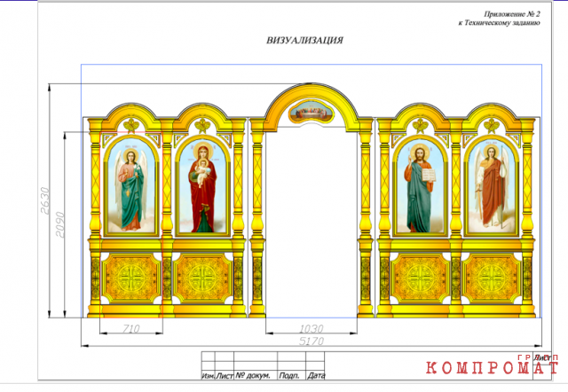Select the 1030 doorway width dimension
This screenshot has height=392, width=568.
(312, 328)
